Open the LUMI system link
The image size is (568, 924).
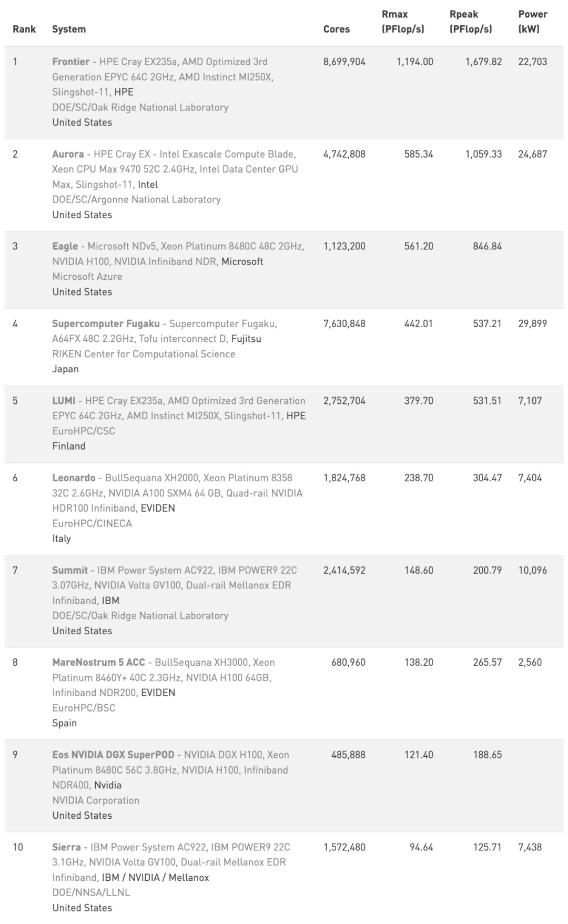pyautogui.click(x=64, y=401)
